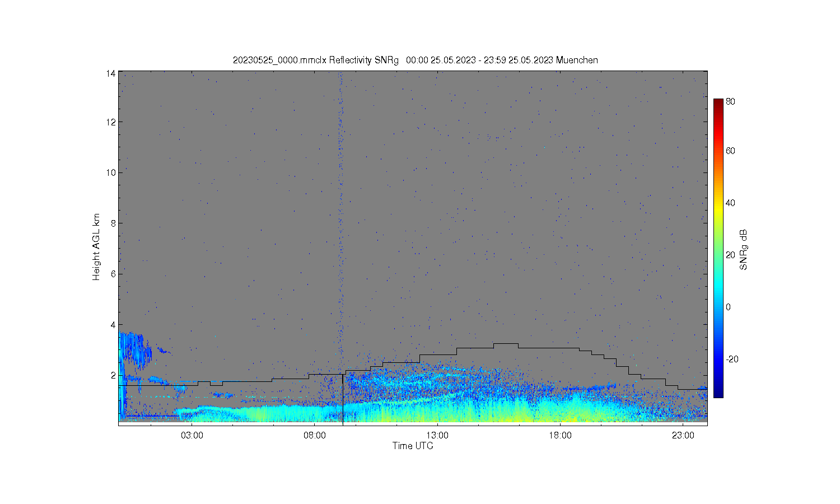The width and height of the screenshot is (840, 504).
Task: Click the 'Height AGL km' axis label
Action: (x=96, y=247)
